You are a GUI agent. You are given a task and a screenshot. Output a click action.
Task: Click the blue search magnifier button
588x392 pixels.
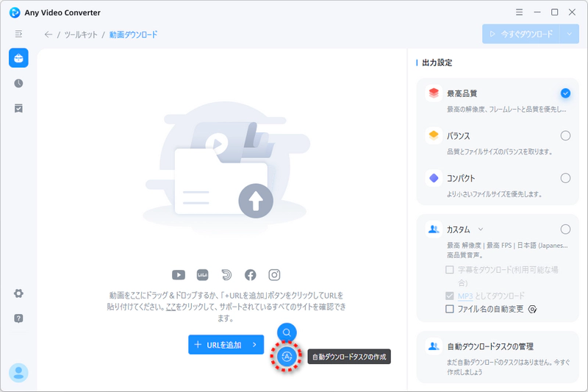point(287,332)
